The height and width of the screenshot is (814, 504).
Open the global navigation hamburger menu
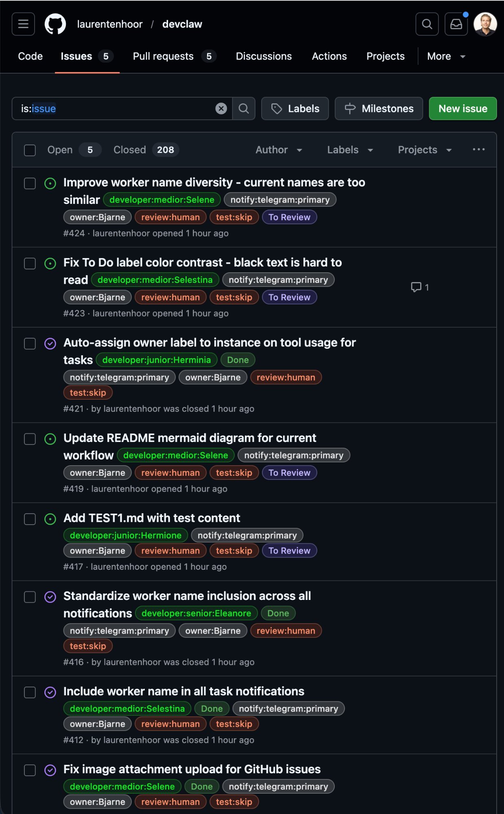point(23,24)
